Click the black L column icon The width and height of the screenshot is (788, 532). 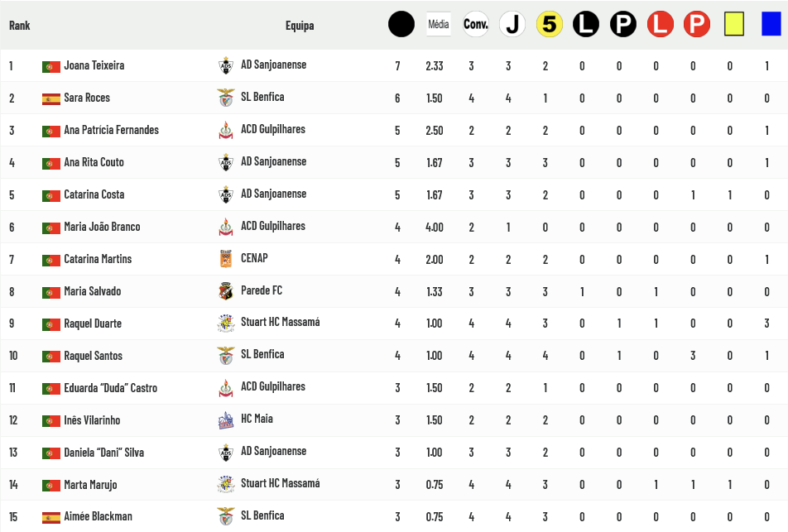586,25
